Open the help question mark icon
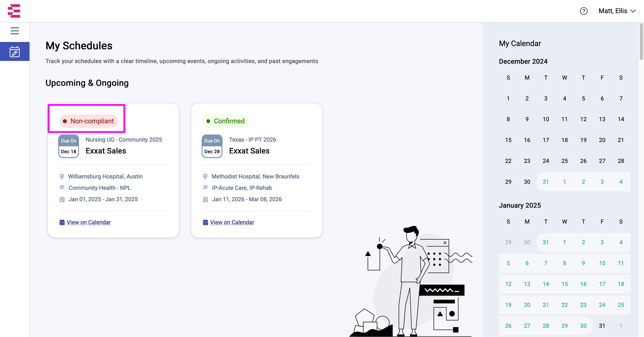Image resolution: width=644 pixels, height=337 pixels. 584,11
